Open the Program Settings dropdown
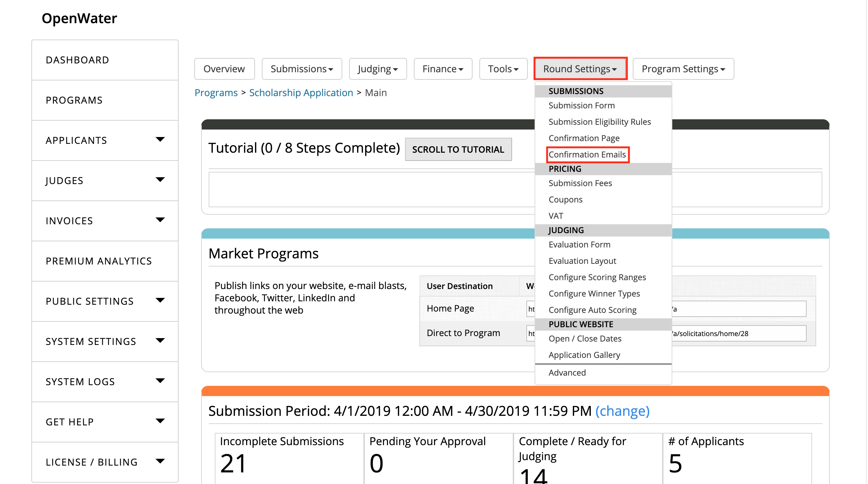 683,69
